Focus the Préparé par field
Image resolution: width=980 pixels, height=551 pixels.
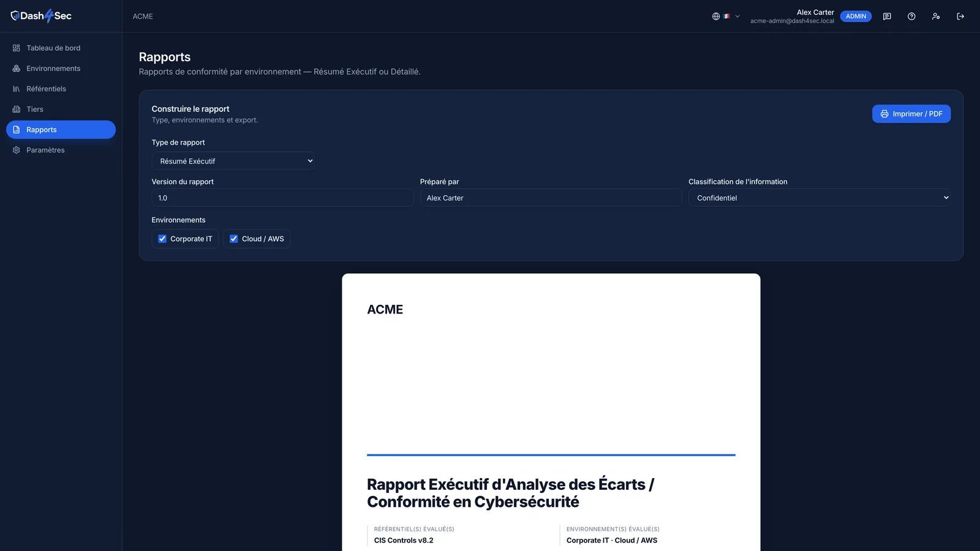coord(551,198)
